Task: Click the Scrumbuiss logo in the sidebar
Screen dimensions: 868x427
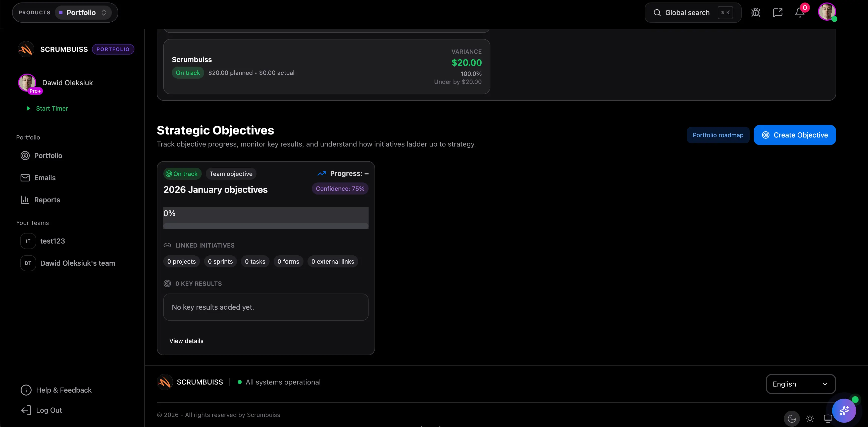Action: tap(26, 49)
